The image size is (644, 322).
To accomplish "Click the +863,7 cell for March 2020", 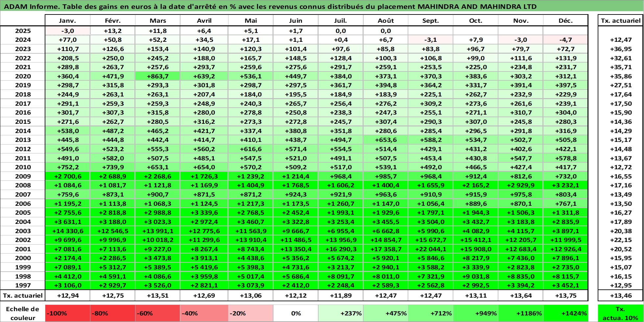I will 158,76.
